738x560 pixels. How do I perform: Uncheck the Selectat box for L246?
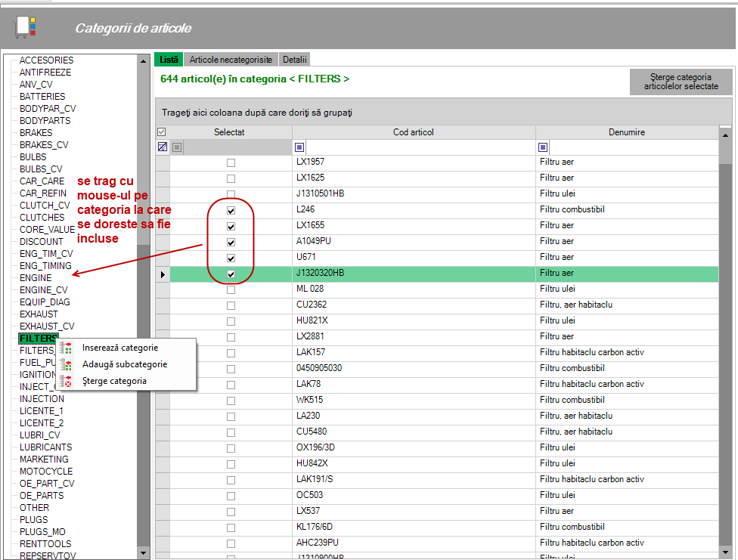click(231, 210)
